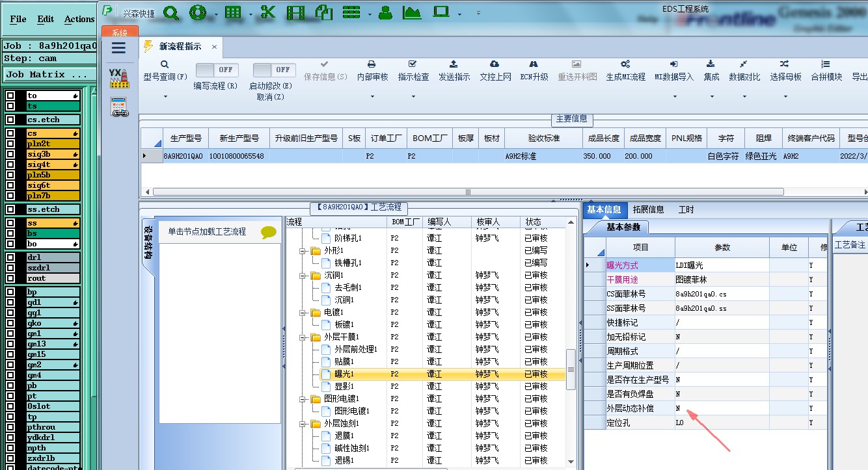The image size is (868, 470).
Task: Collapse the 电镀1 tree folder
Action: coord(302,312)
